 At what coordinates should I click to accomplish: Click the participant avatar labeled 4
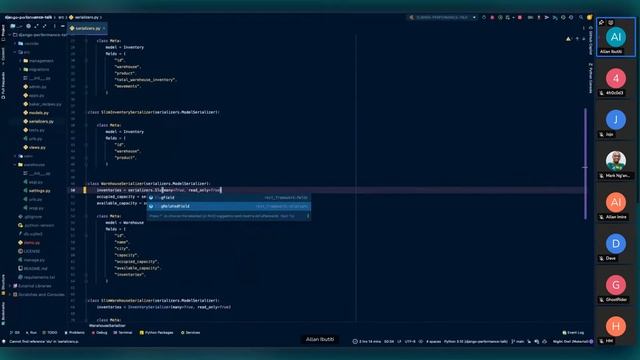[616, 78]
